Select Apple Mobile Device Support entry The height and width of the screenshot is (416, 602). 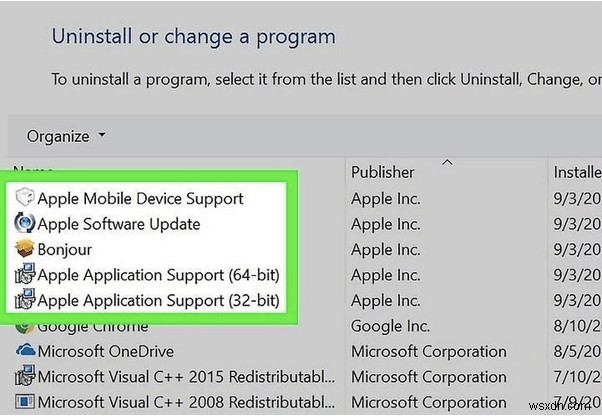pos(140,198)
